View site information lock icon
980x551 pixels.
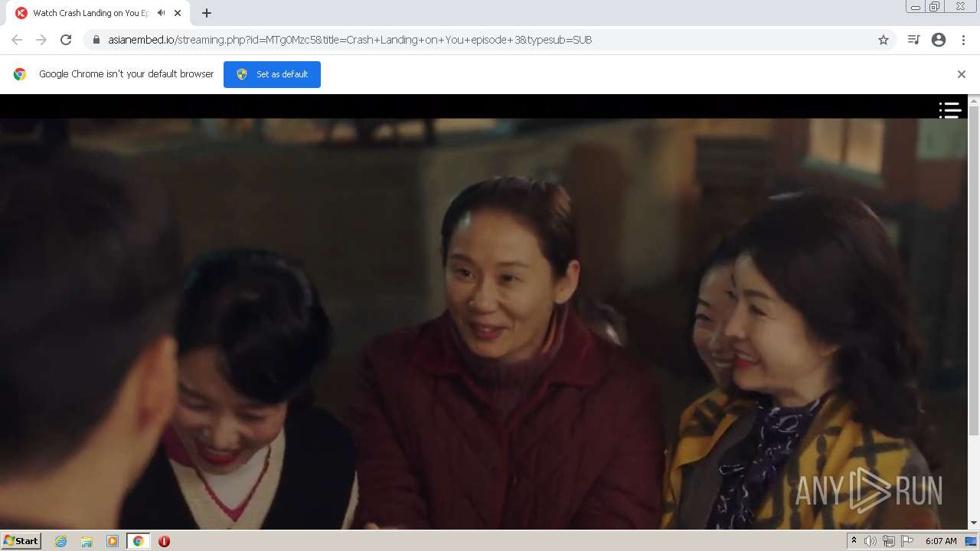coord(96,40)
